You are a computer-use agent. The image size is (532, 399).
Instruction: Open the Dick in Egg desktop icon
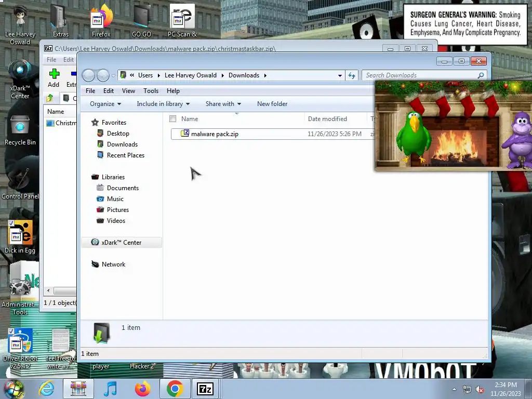(x=20, y=237)
